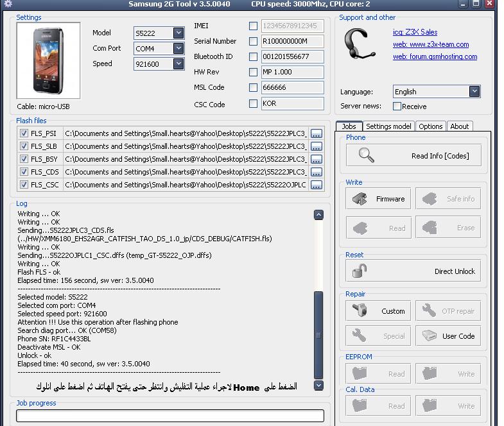Click the Write section Read chip icon

pyautogui.click(x=360, y=228)
